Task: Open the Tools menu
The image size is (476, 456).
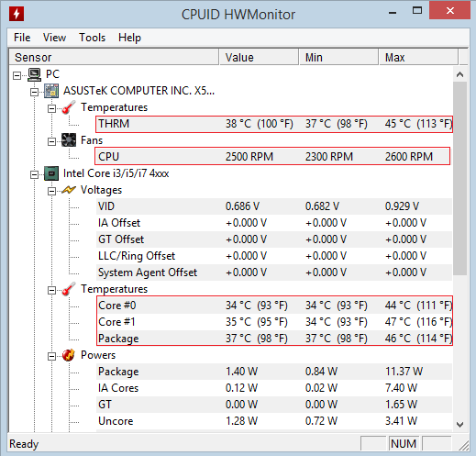Action: (92, 38)
